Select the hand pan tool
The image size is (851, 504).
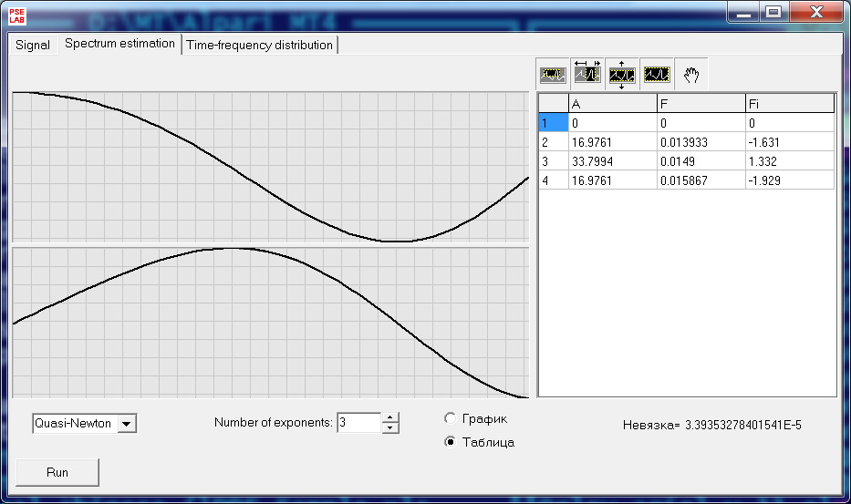(x=691, y=76)
